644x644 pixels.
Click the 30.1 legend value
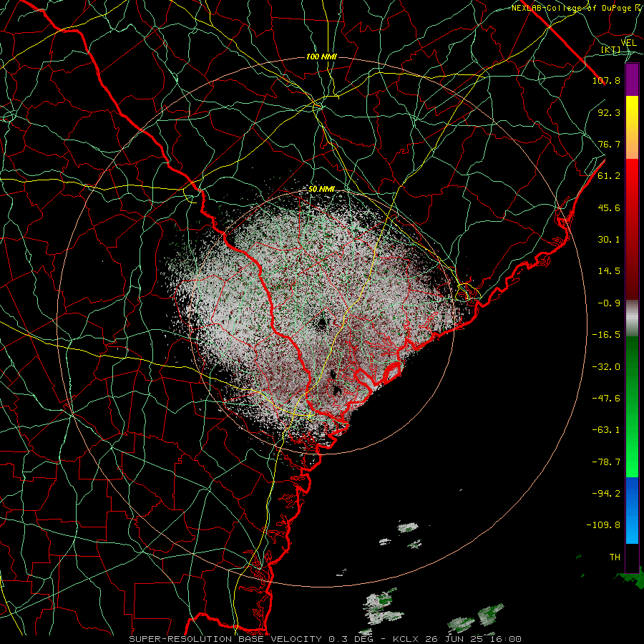click(x=609, y=240)
